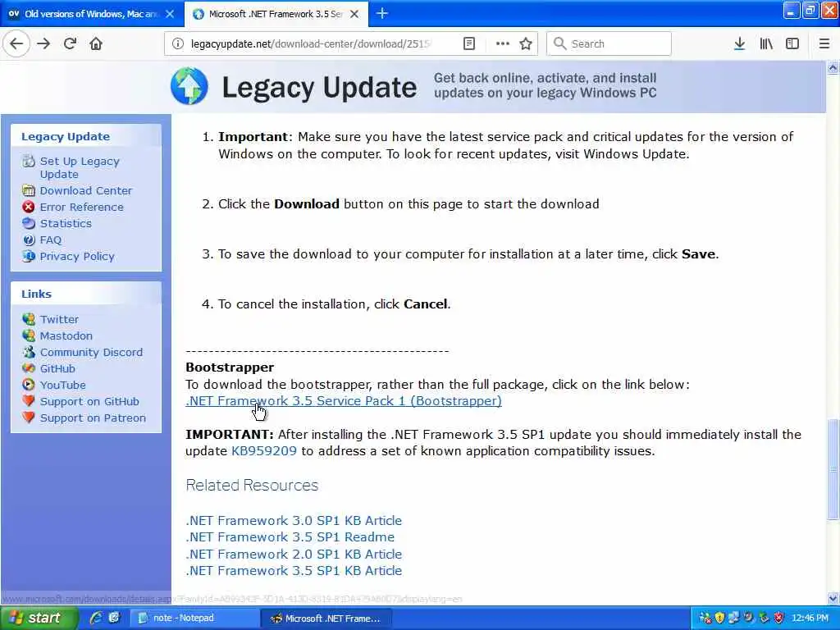Screen dimensions: 840x630
Task: Show site information icon in address bar
Action: tap(177, 44)
